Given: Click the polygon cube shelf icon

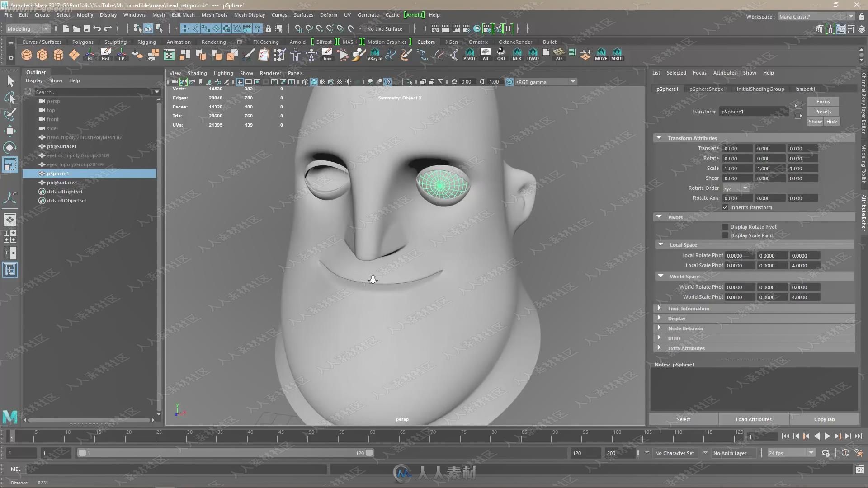Looking at the screenshot, I should 42,55.
